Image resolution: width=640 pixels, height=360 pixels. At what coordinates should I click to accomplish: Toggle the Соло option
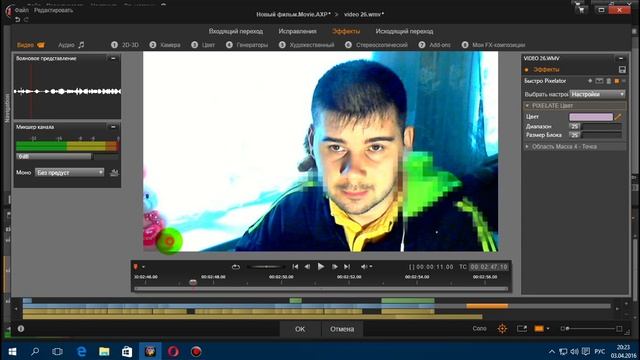pos(479,329)
